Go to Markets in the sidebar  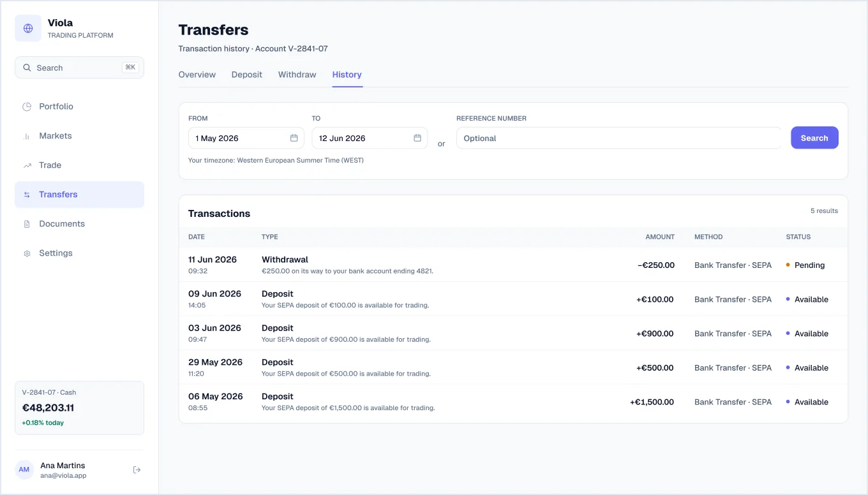pyautogui.click(x=79, y=136)
